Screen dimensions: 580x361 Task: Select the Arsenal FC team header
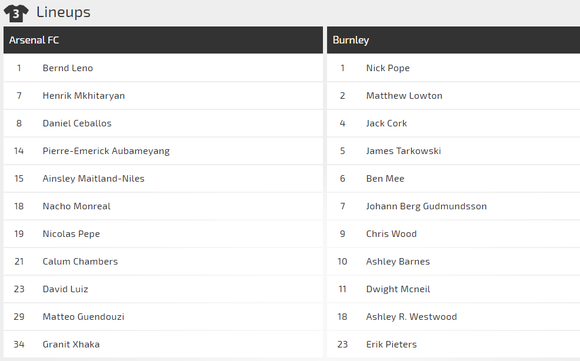click(x=163, y=40)
